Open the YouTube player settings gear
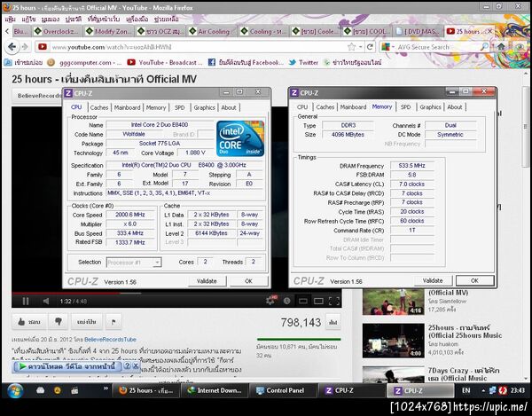This screenshot has width=532, height=416. tap(271, 301)
